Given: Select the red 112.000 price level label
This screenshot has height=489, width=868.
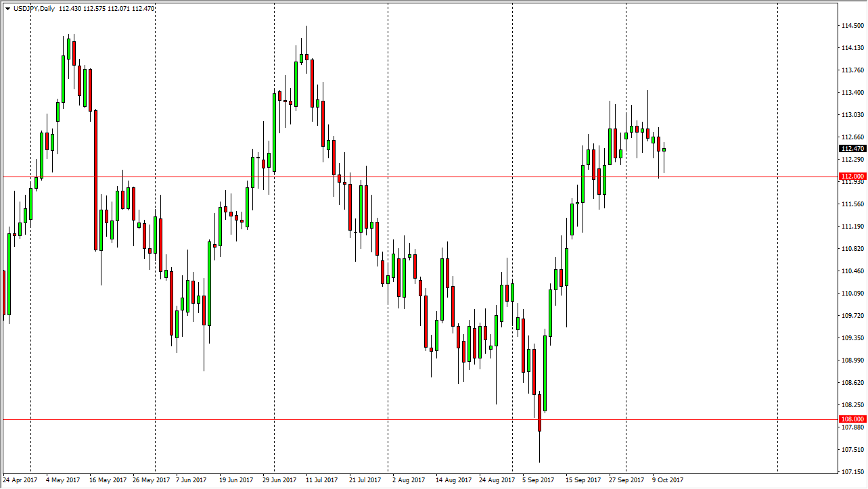Looking at the screenshot, I should tap(851, 176).
